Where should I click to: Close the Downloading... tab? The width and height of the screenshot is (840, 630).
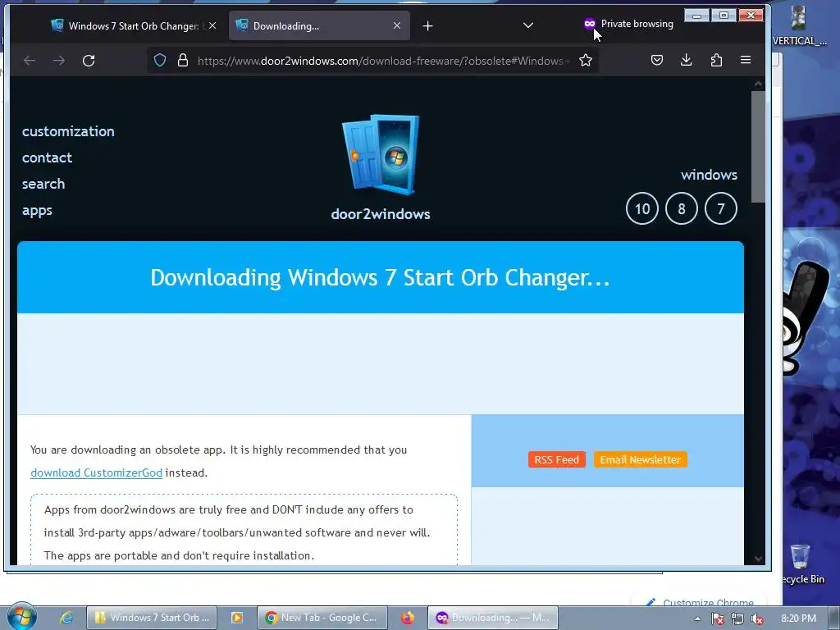click(397, 25)
